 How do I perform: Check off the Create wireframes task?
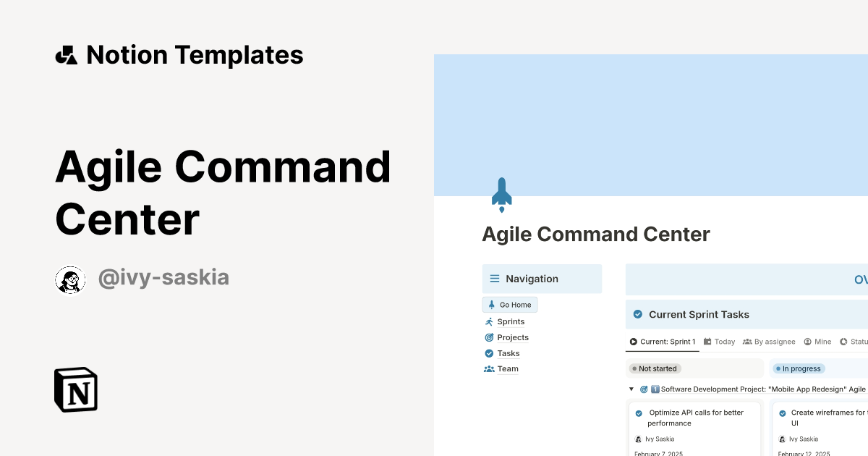coord(783,413)
